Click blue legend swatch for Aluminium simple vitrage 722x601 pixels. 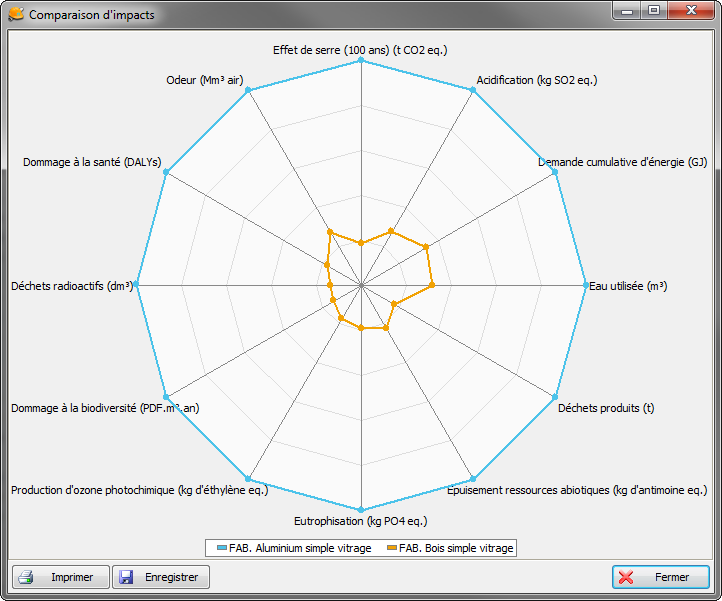tap(222, 548)
